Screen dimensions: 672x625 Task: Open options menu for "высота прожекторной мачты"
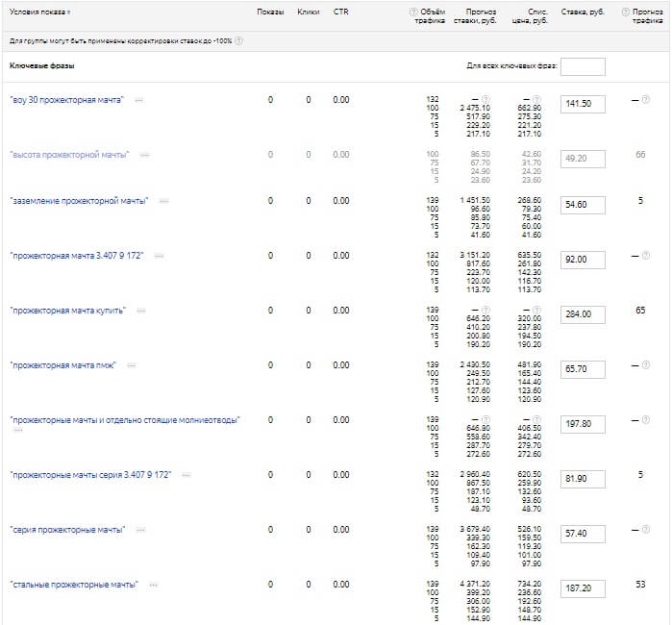[x=145, y=155]
